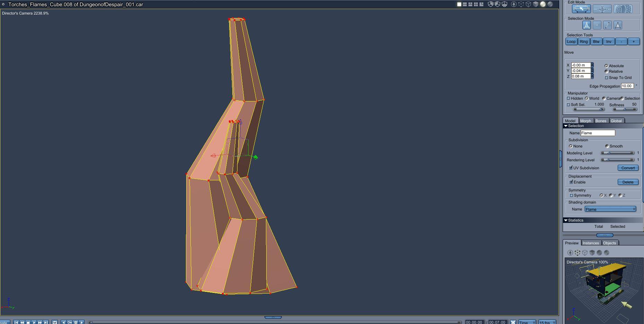Pick the last viewport layout icon
This screenshot has height=324, width=644.
[481, 4]
